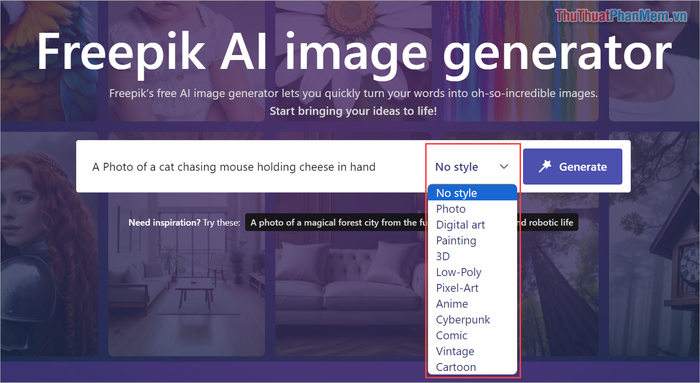This screenshot has width=700, height=383.
Task: Click the red-haired woman background image
Action: click(49, 243)
